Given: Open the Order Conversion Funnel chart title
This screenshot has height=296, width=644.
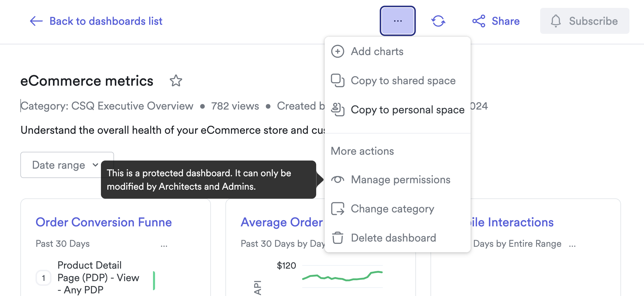Looking at the screenshot, I should coord(104,222).
